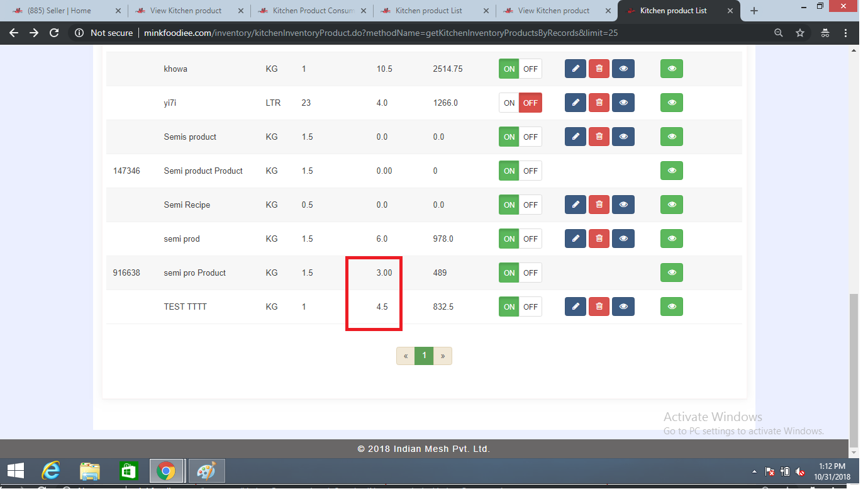The image size is (868, 501).
Task: Edit the yi7i product
Action: coord(576,103)
